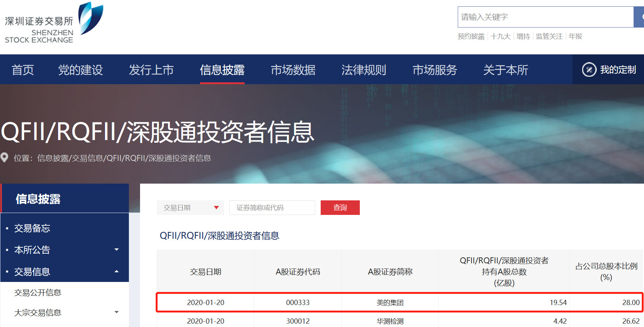Open the 年报 quick search link
This screenshot has height=327, width=644.
click(575, 36)
